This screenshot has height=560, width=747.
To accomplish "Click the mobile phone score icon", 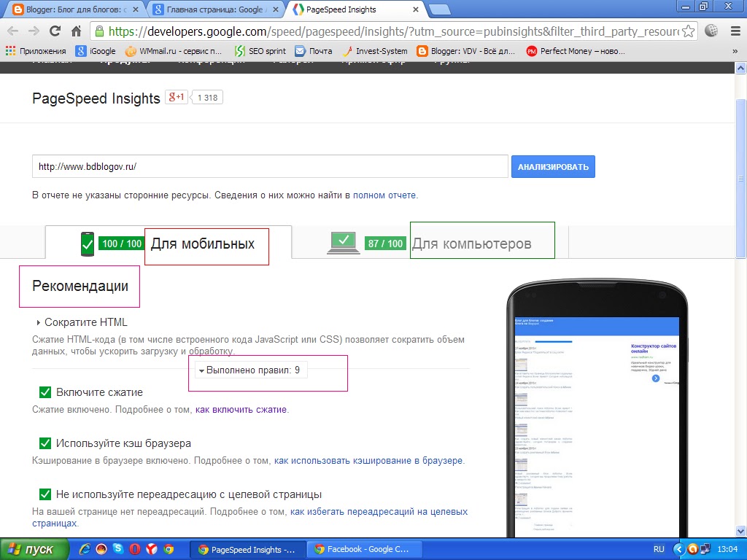I will 88,244.
